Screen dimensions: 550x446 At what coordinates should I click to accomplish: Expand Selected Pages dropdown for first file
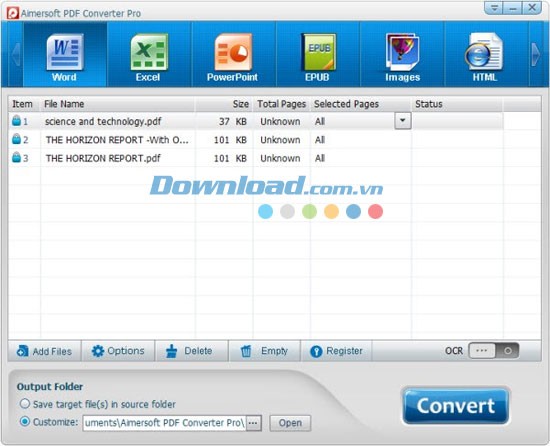403,121
